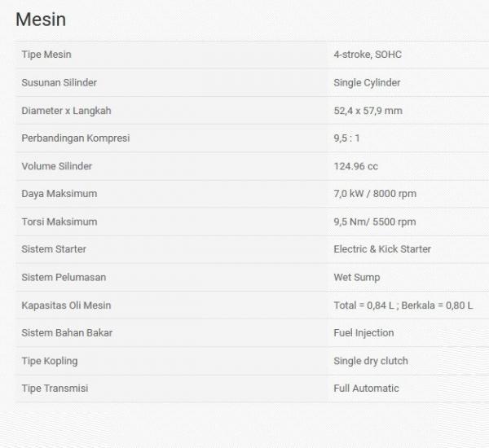489x448 pixels.
Task: Select the Single Cylinder value
Action: (367, 82)
